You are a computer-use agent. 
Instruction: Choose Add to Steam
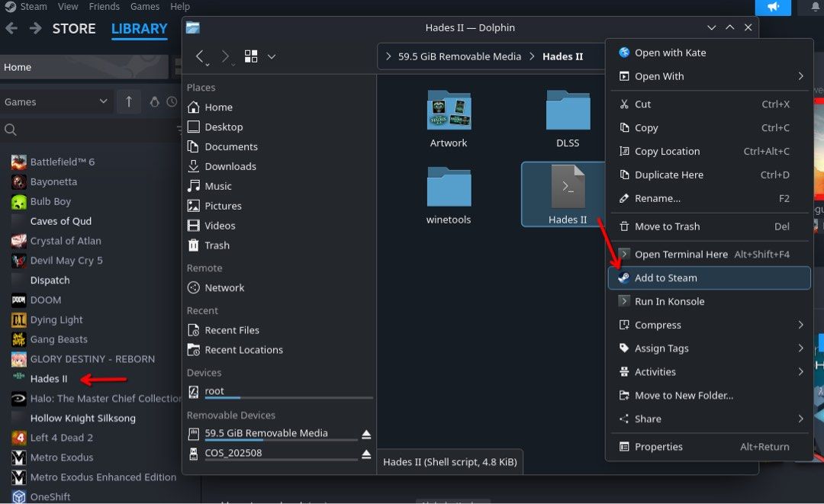click(x=709, y=278)
